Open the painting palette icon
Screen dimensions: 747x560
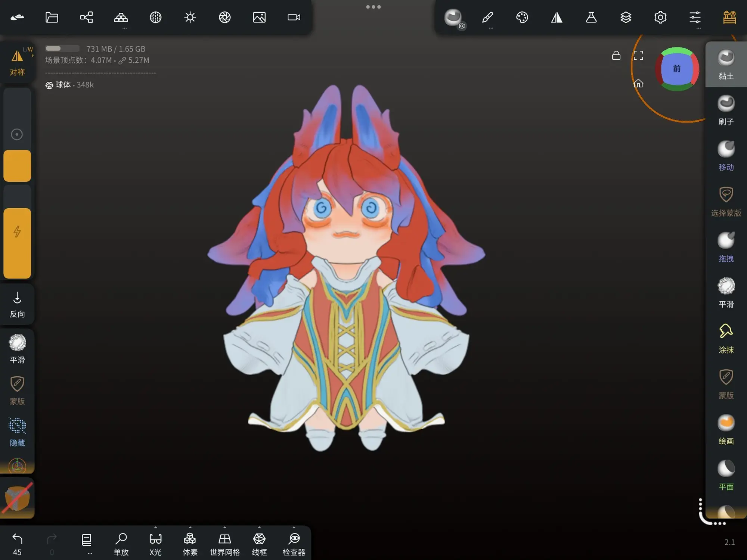point(522,17)
